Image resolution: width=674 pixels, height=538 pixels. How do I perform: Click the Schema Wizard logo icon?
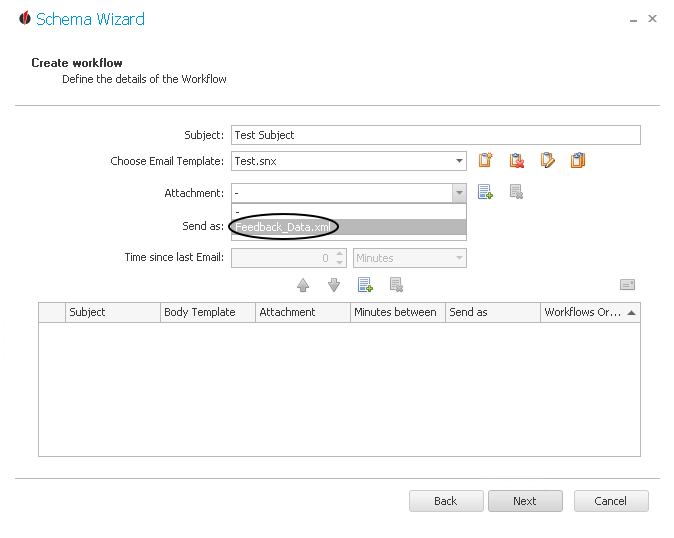click(25, 18)
